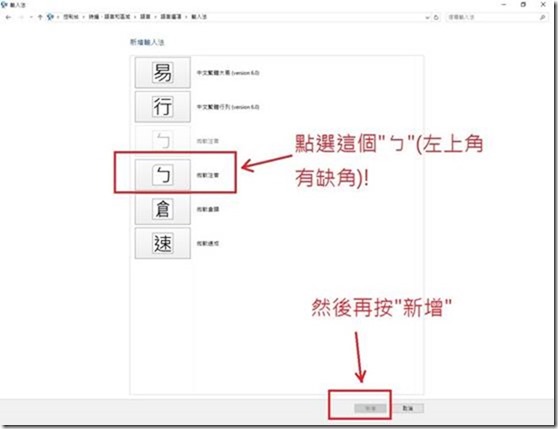The height and width of the screenshot is (429, 558).
Task: Select the 易 (Dayi) input method icon
Action: tap(163, 73)
